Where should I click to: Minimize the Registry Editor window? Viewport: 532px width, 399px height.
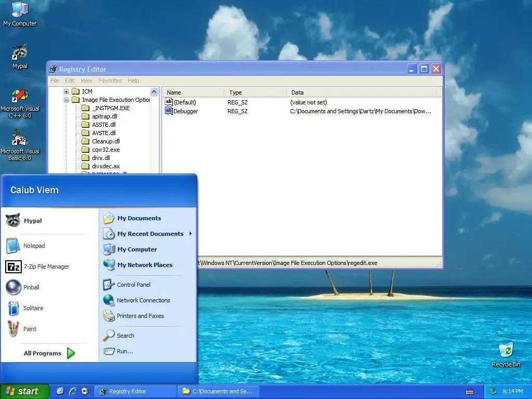tap(412, 69)
